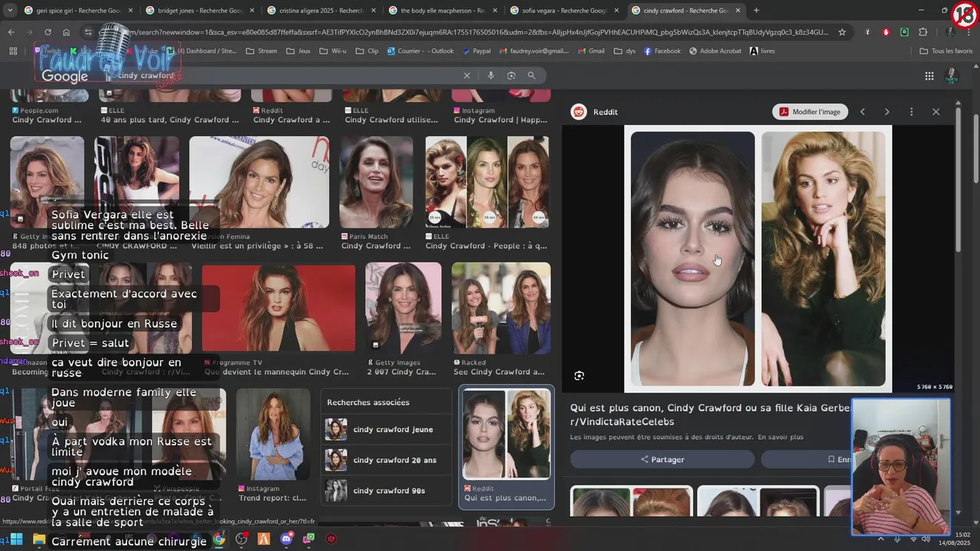
Task: Open Windows Start menu
Action: point(16,539)
